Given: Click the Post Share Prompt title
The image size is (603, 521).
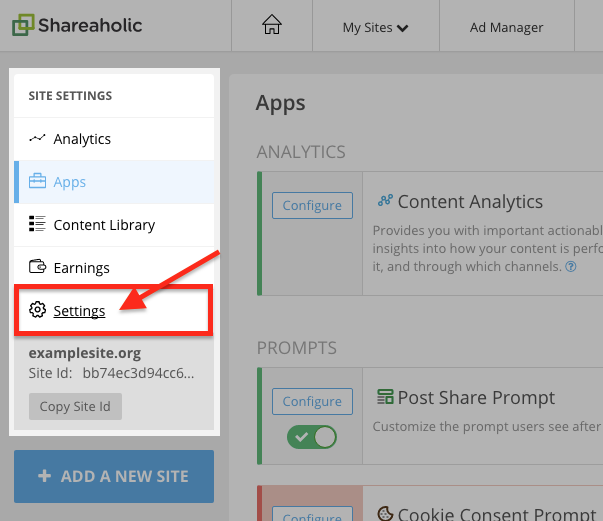Looking at the screenshot, I should (476, 398).
